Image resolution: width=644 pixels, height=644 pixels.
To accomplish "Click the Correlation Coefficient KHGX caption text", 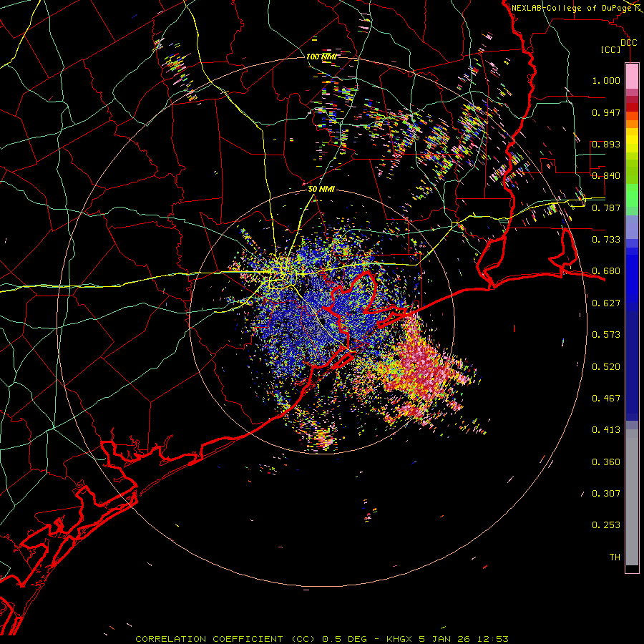I will coord(322,639).
